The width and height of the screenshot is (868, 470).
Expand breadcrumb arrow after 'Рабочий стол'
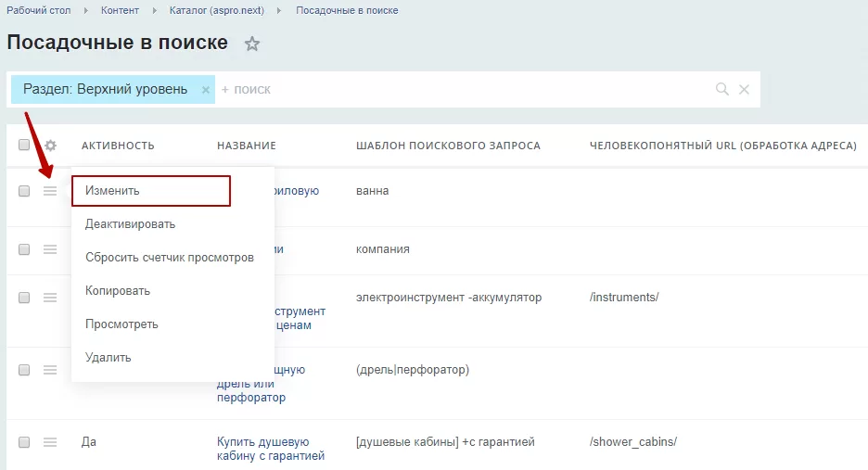[x=86, y=10]
